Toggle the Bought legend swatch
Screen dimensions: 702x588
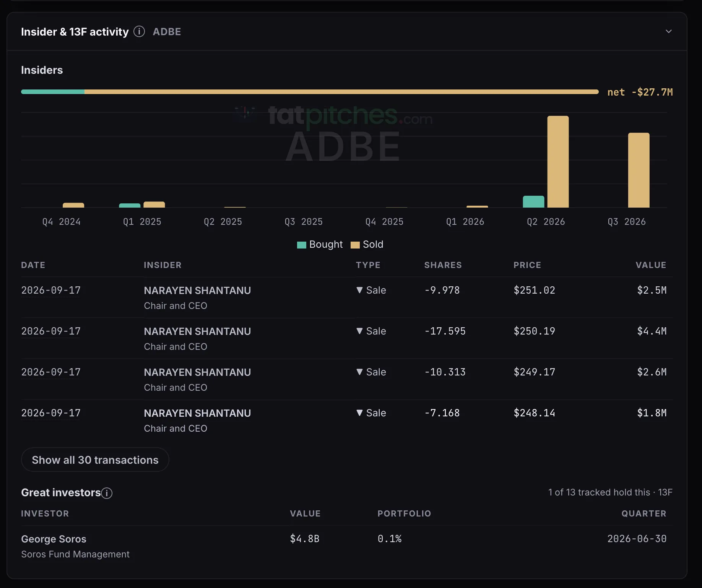point(301,245)
